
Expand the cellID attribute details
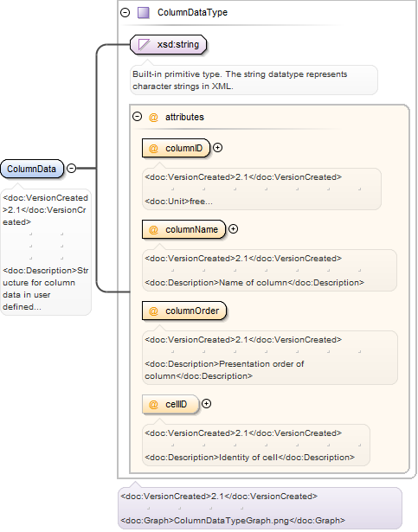tap(207, 404)
